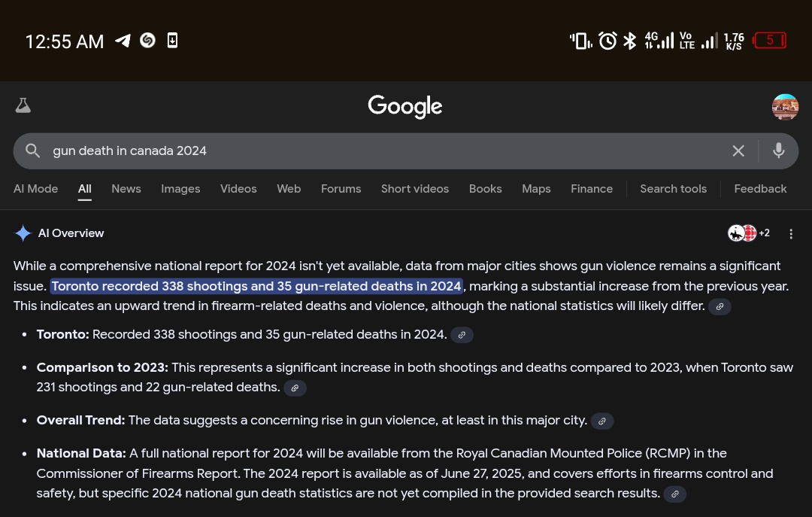
Task: Switch to Maps tab
Action: [536, 189]
